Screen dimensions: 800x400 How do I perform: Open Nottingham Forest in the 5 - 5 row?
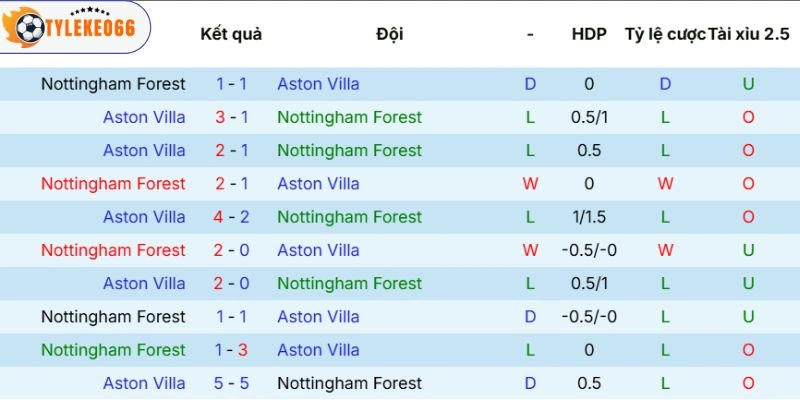tap(349, 383)
